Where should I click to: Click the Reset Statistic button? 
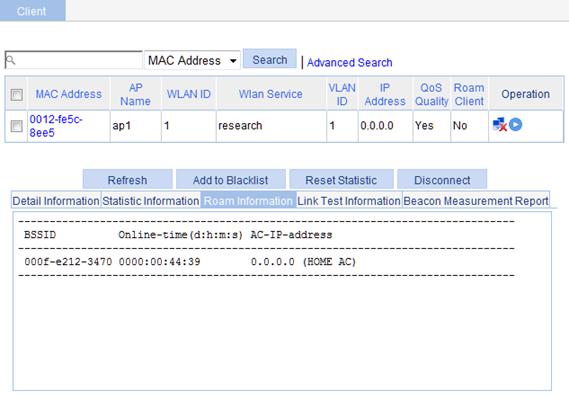tap(341, 180)
